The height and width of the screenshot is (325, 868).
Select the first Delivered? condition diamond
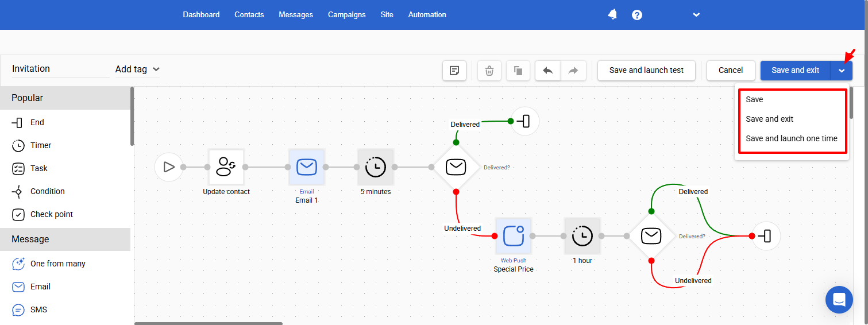pyautogui.click(x=456, y=167)
